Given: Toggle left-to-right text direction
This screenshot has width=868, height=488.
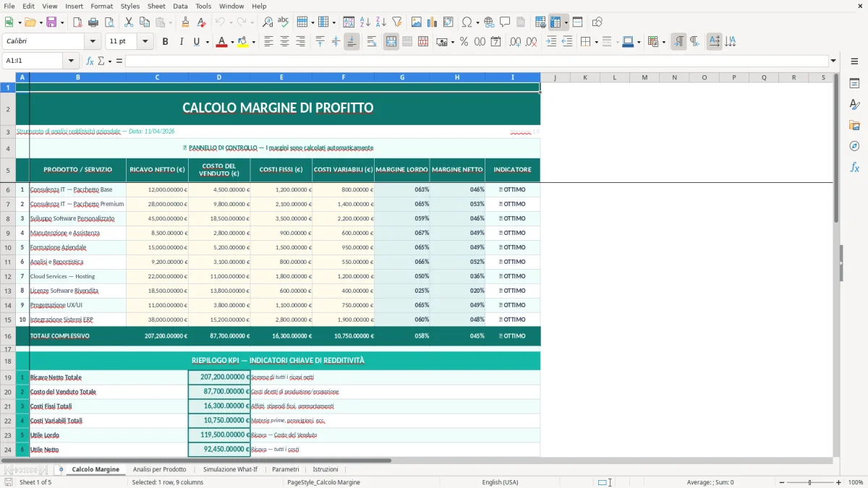Looking at the screenshot, I should [678, 42].
